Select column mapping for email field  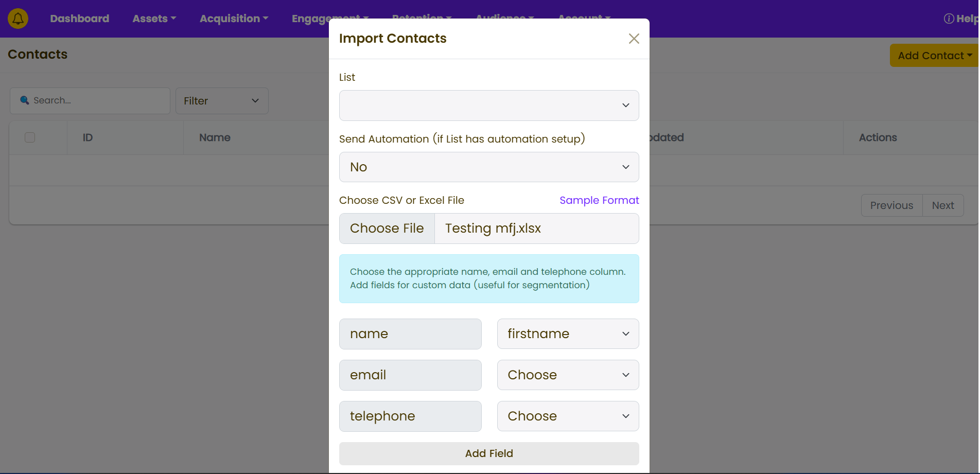click(x=568, y=375)
